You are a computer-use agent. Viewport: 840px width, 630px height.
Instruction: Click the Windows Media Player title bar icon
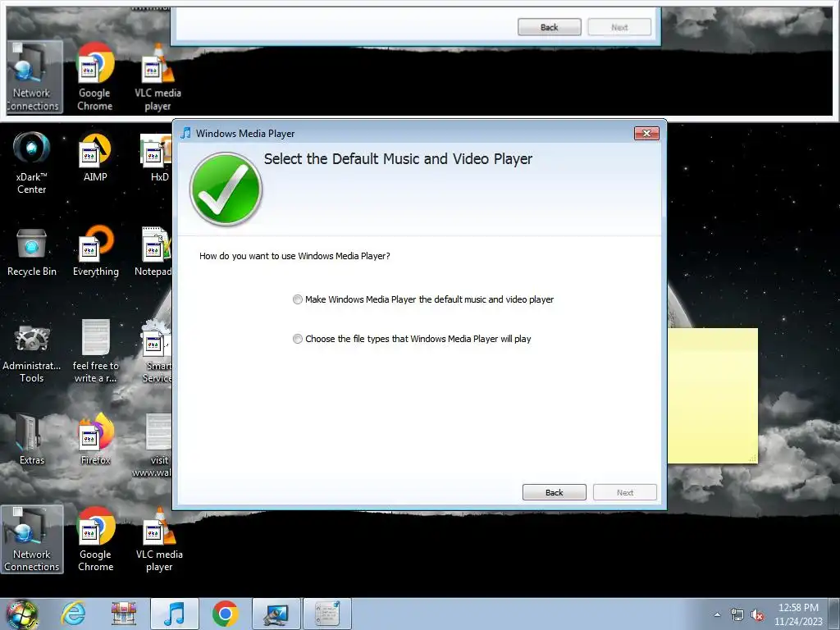click(x=186, y=133)
